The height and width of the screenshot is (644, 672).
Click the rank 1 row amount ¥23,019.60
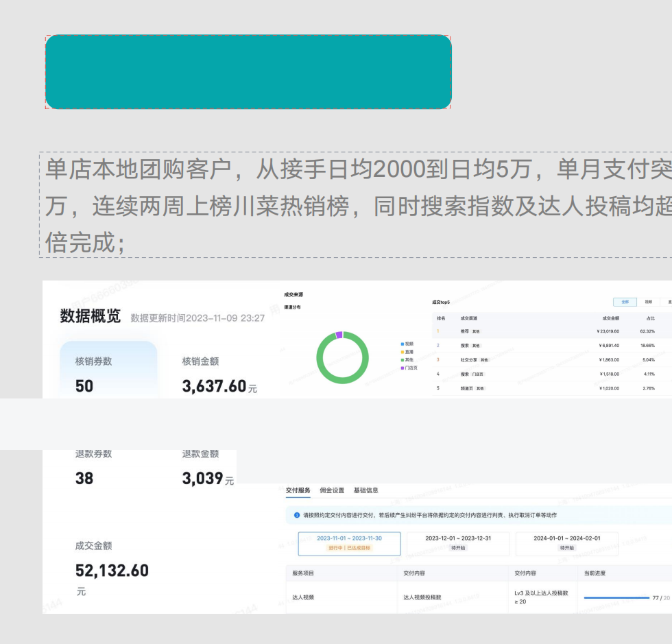coord(608,331)
